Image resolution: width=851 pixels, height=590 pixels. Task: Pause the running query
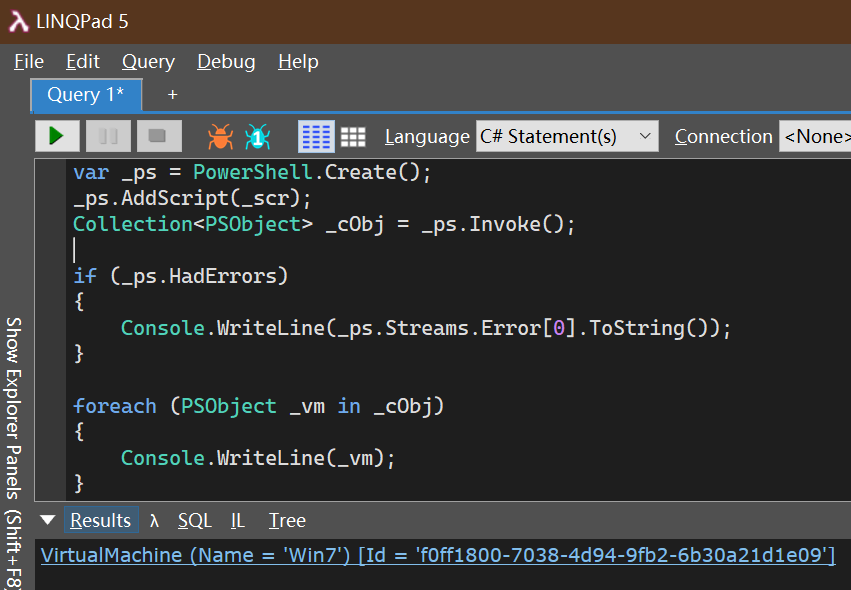click(108, 136)
